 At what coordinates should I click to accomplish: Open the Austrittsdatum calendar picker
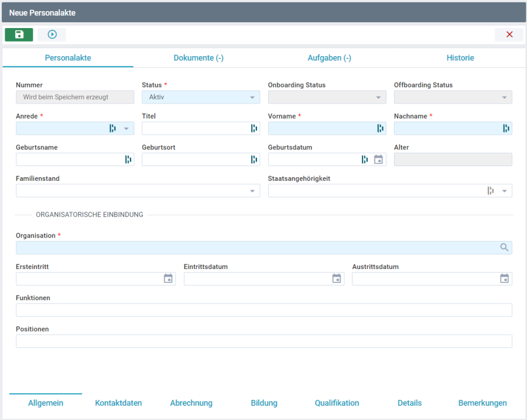505,278
